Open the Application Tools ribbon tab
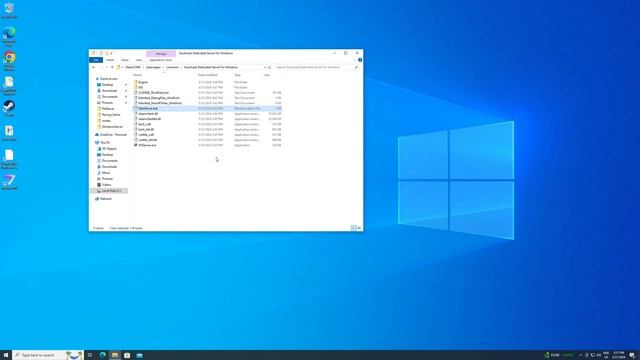 (161, 60)
